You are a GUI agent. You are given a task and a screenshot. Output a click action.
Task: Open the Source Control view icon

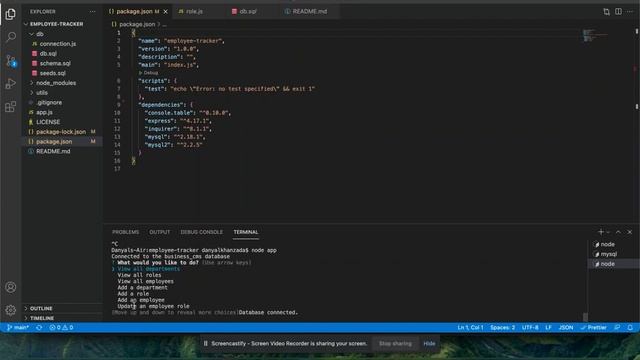[x=11, y=61]
